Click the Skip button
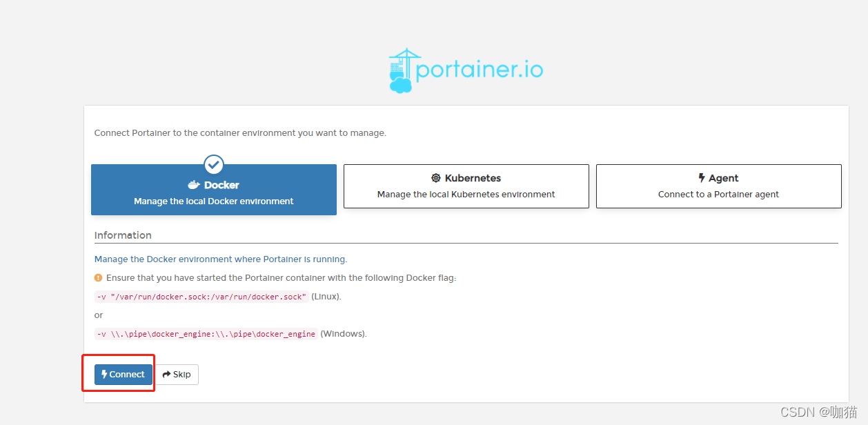The image size is (868, 425). (x=177, y=374)
